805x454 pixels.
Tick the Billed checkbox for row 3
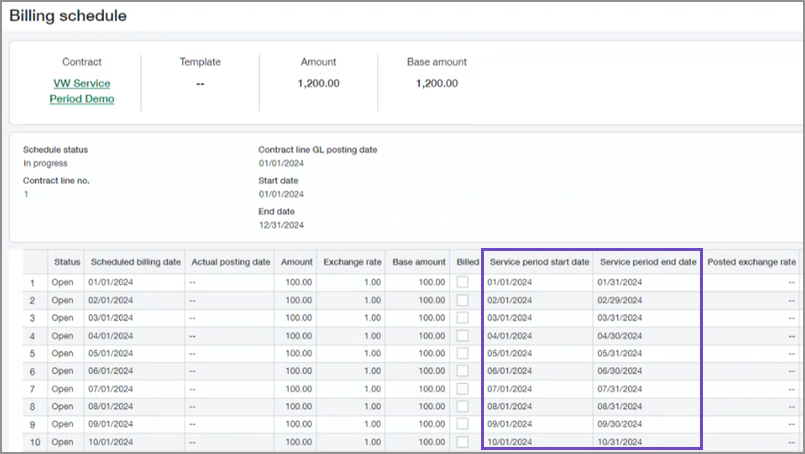tap(462, 318)
